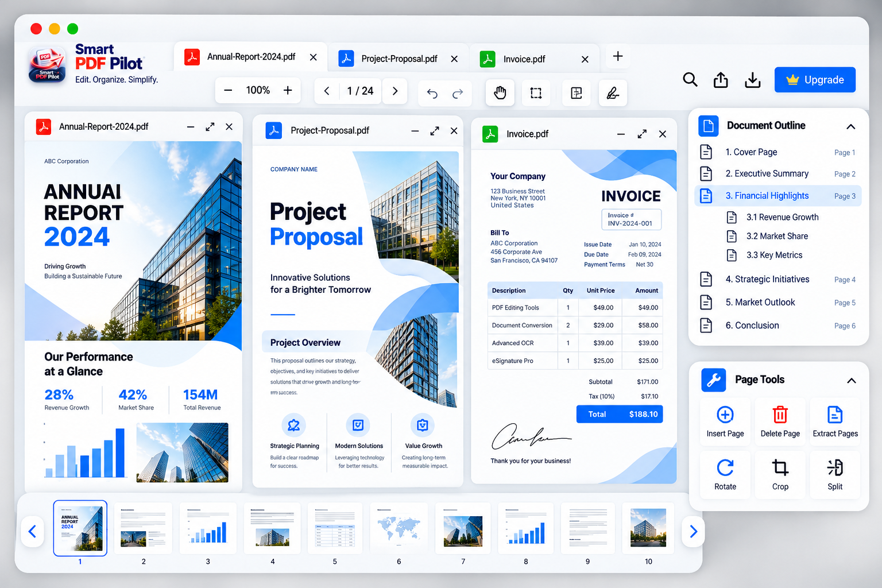
Task: Click the Upgrade button
Action: (815, 80)
